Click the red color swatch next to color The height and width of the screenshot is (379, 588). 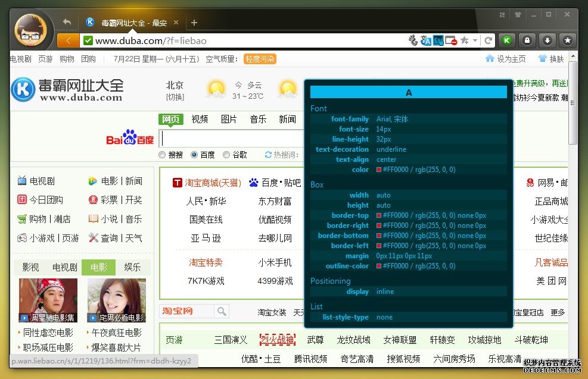coord(379,170)
